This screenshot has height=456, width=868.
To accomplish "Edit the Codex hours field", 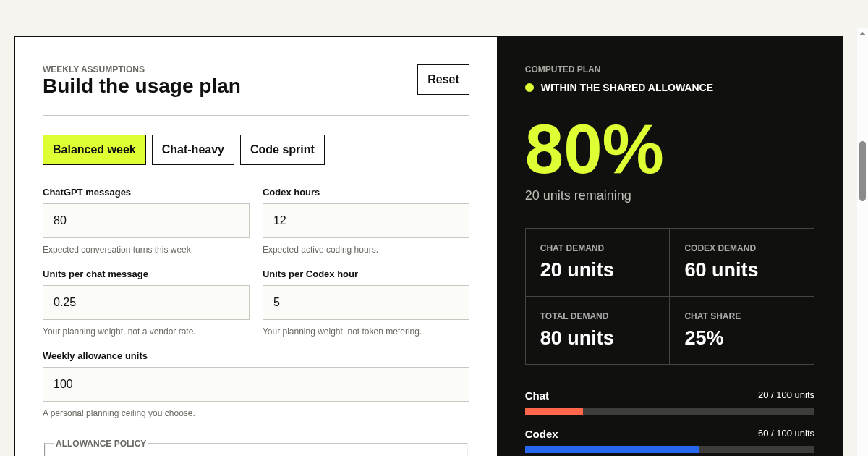I will 366,221.
